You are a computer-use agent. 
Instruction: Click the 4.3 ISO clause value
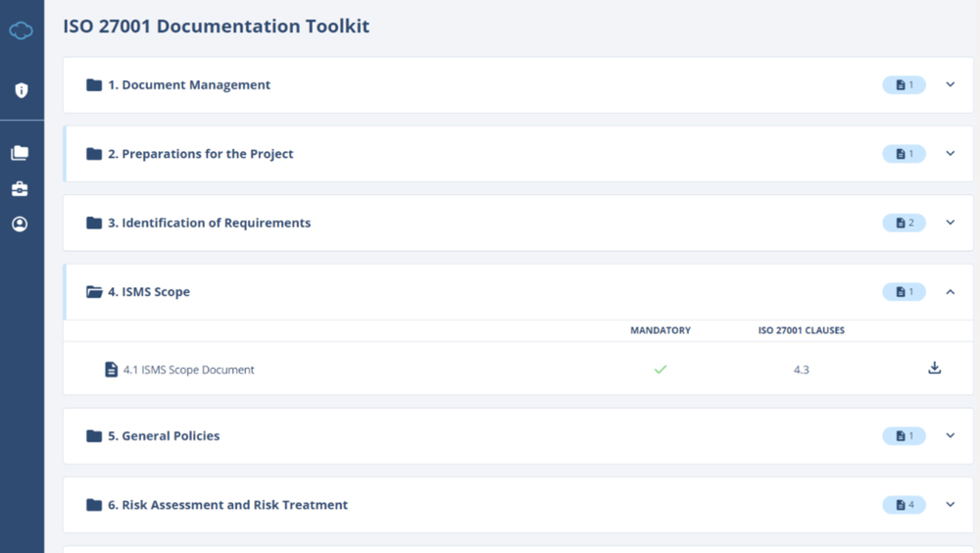pyautogui.click(x=801, y=370)
